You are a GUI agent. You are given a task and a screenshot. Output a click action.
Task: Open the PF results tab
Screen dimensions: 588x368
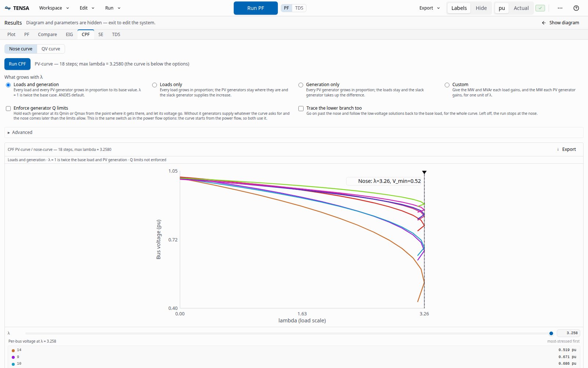pyautogui.click(x=27, y=35)
